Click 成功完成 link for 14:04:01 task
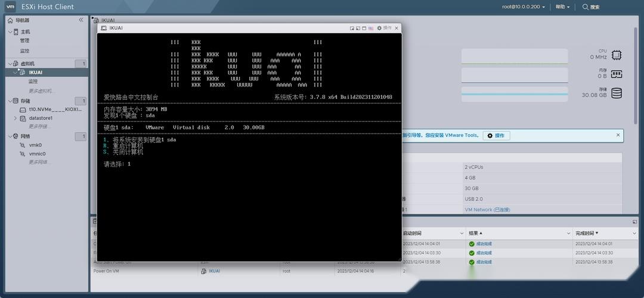This screenshot has width=644, height=298. pyautogui.click(x=484, y=244)
